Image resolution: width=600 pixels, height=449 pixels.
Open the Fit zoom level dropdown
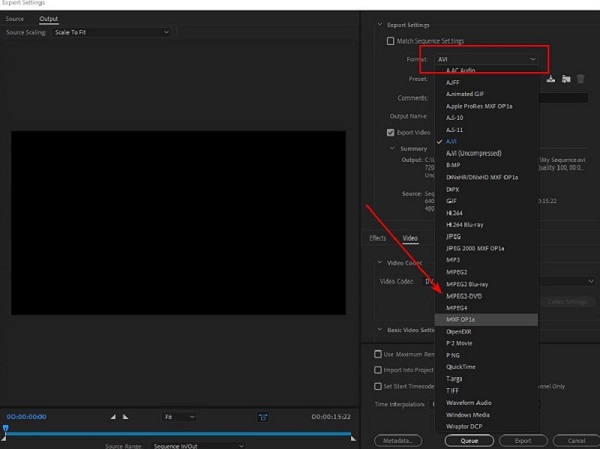pos(179,416)
